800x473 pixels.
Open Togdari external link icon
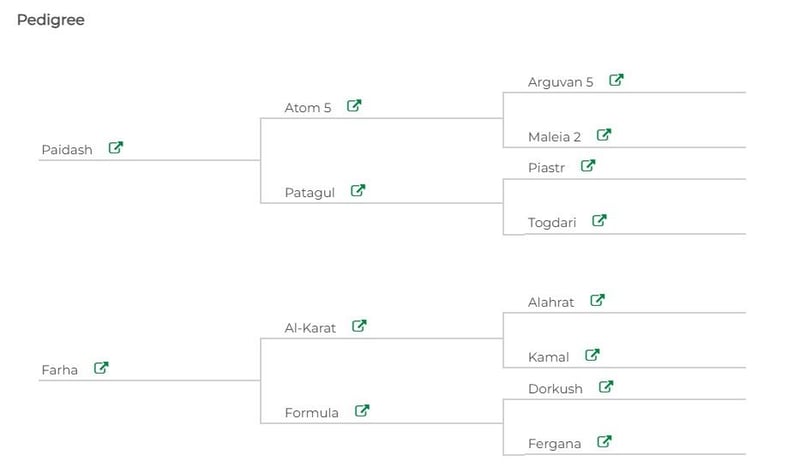(x=600, y=221)
